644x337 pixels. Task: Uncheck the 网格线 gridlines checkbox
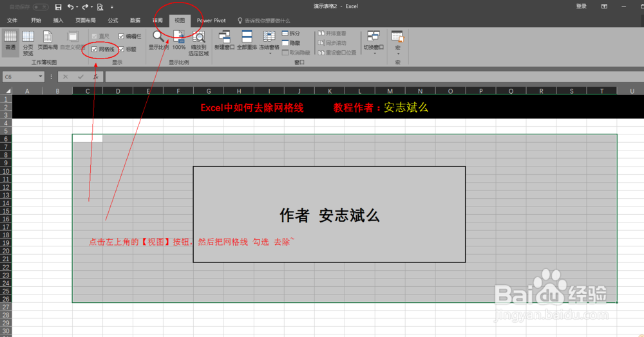95,49
